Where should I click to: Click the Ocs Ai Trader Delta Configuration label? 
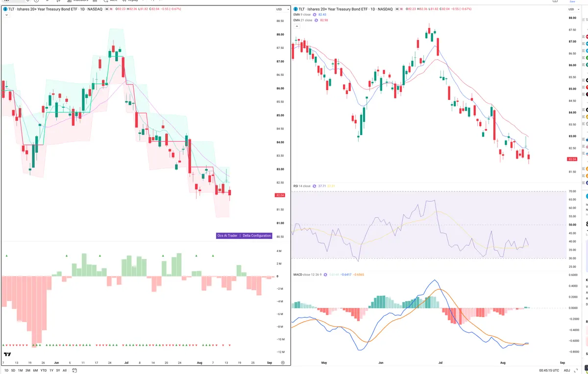coord(244,235)
